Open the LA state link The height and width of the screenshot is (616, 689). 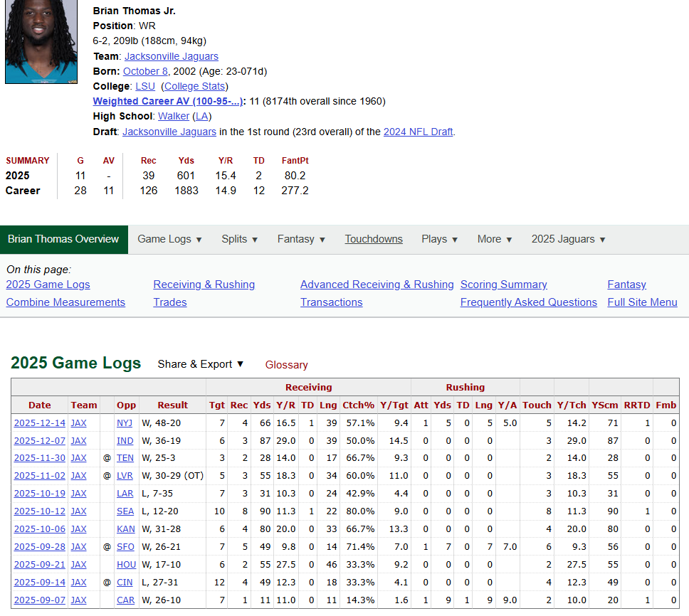click(x=202, y=116)
